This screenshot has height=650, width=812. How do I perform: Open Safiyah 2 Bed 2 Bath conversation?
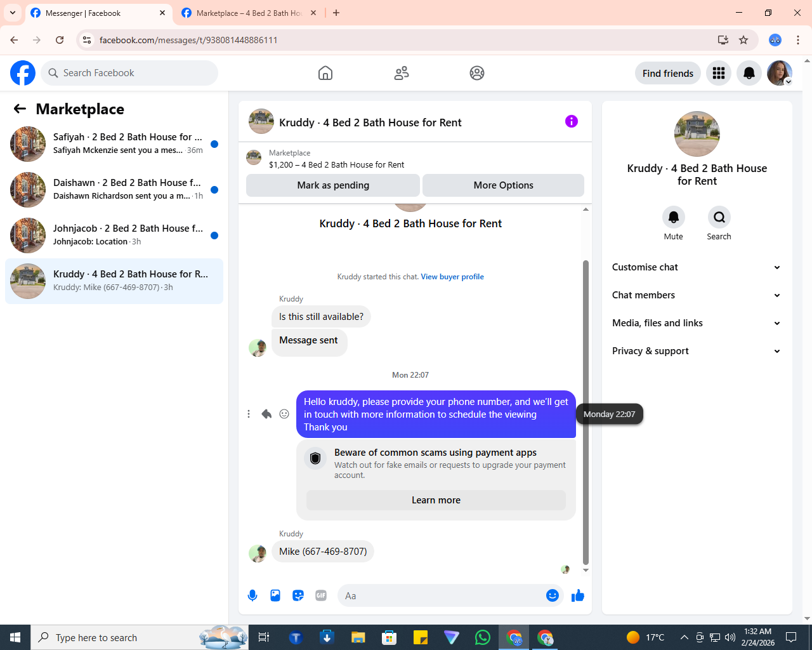[x=114, y=143]
